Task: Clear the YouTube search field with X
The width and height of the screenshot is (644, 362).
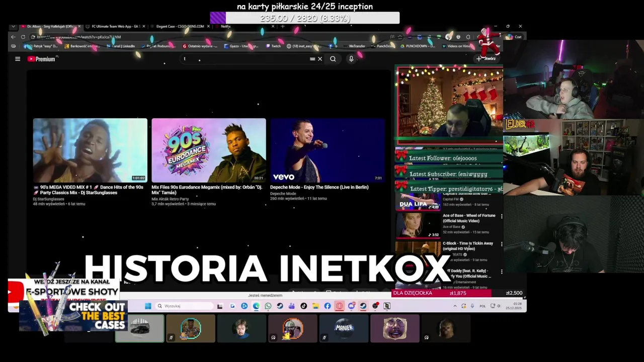Action: point(320,59)
